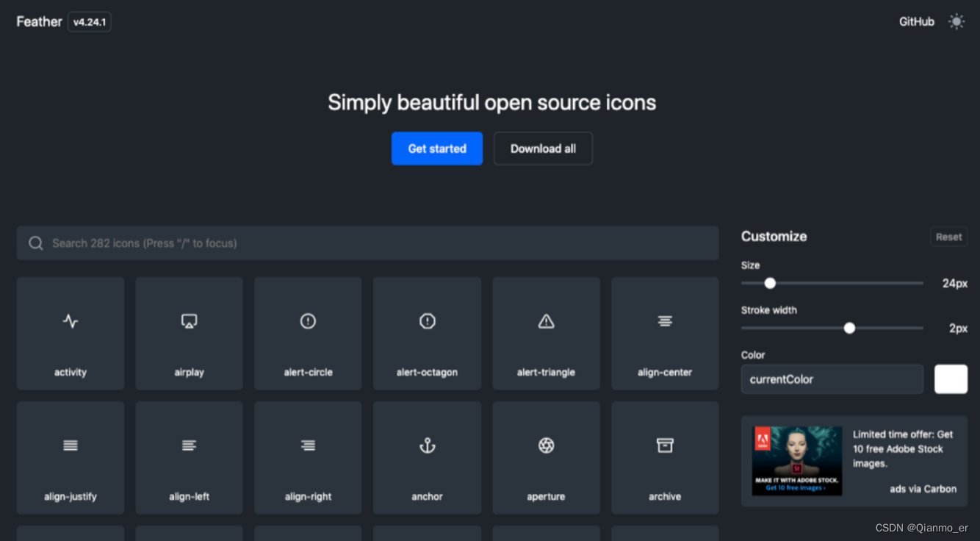Select the activity icon tile
980x541 pixels.
[71, 334]
